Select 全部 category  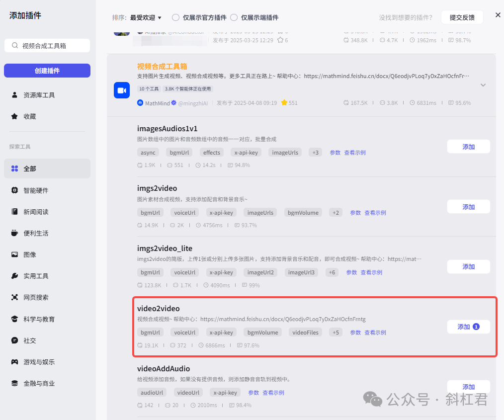click(x=47, y=168)
